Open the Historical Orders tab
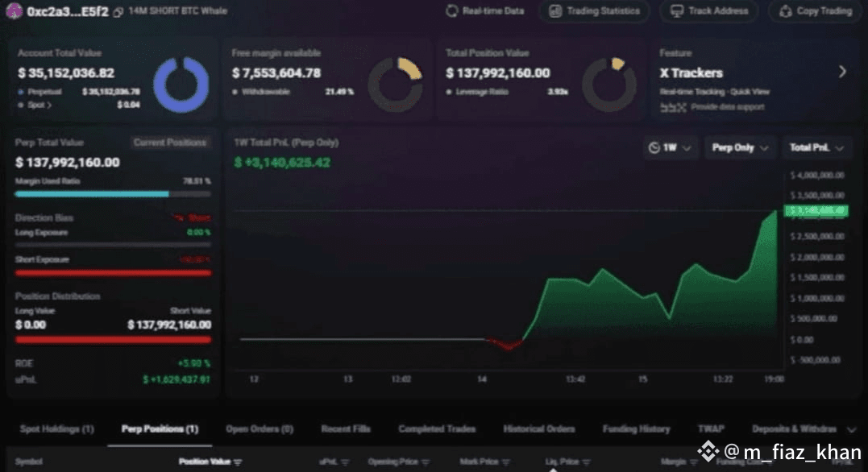This screenshot has height=472, width=868. pyautogui.click(x=539, y=429)
